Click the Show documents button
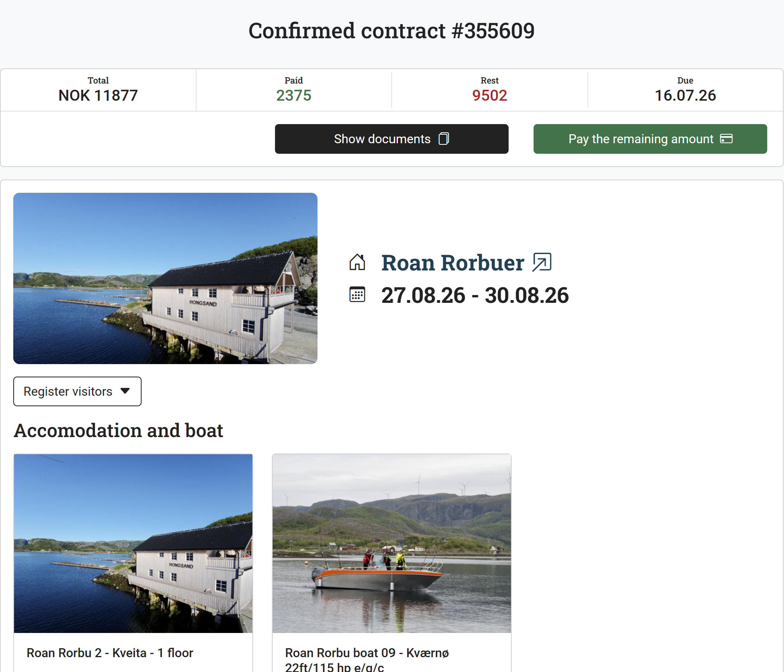Image resolution: width=784 pixels, height=672 pixels. click(x=392, y=139)
